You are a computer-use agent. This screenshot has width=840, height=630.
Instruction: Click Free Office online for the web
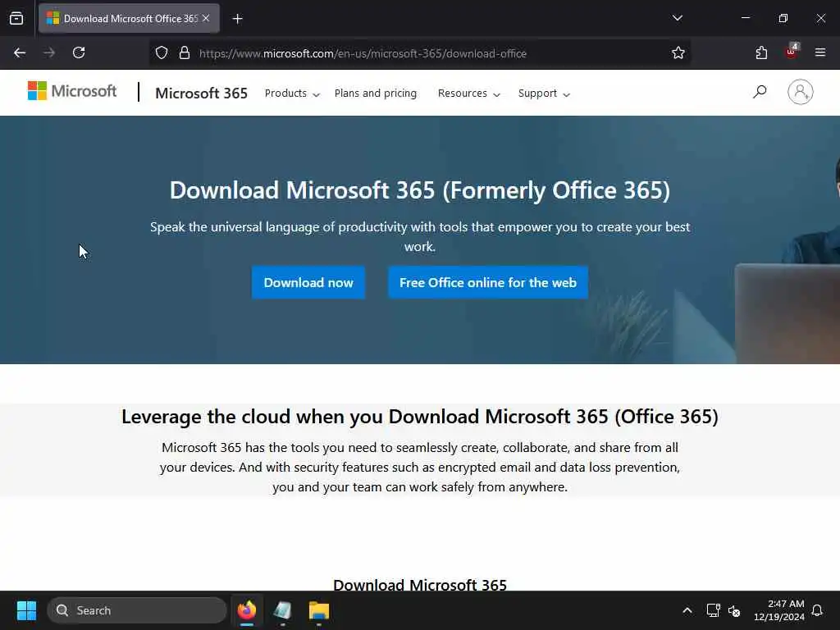[x=488, y=282]
